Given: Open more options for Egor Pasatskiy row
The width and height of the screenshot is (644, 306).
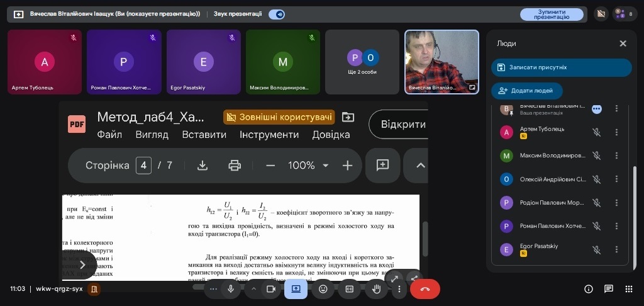Looking at the screenshot, I should pos(616,250).
